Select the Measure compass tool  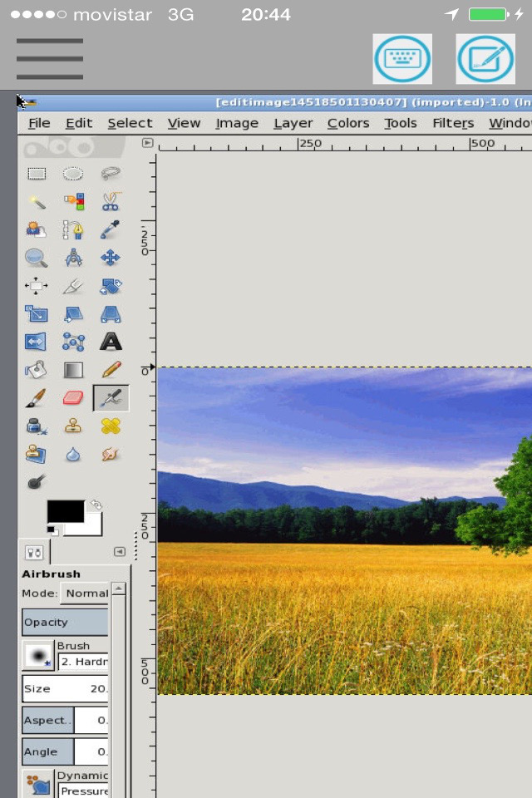[73, 258]
